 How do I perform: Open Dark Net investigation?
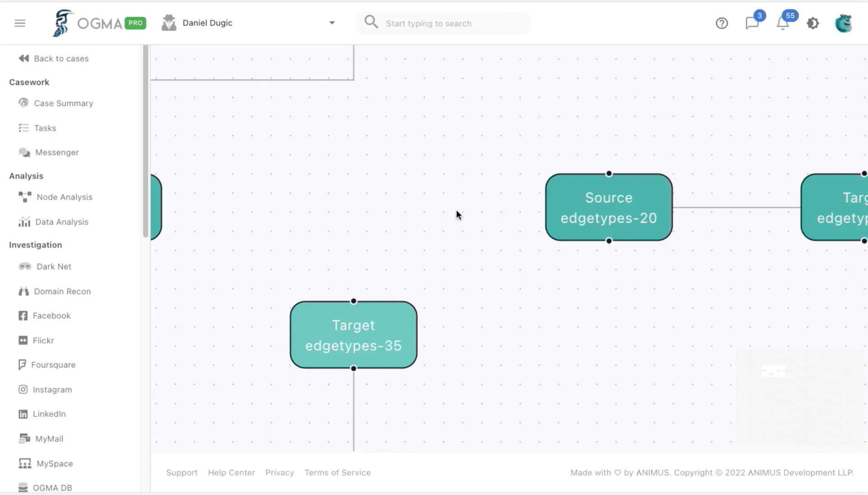54,267
